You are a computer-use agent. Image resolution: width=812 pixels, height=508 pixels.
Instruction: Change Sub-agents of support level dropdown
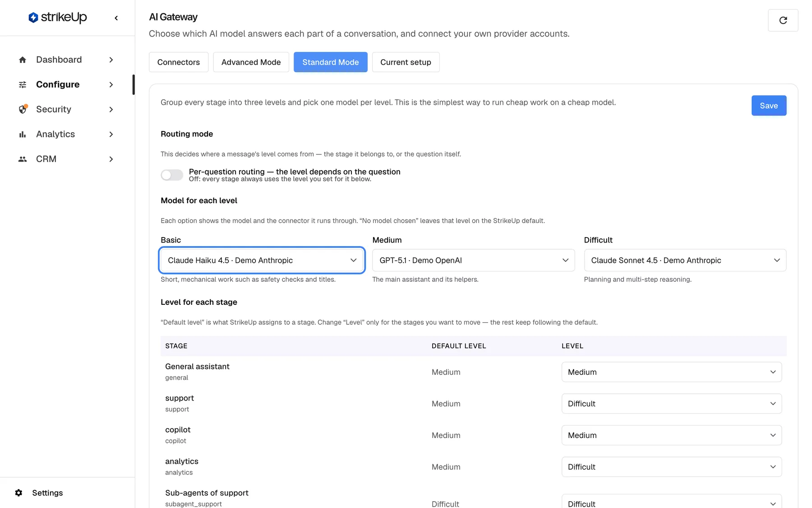pos(671,502)
